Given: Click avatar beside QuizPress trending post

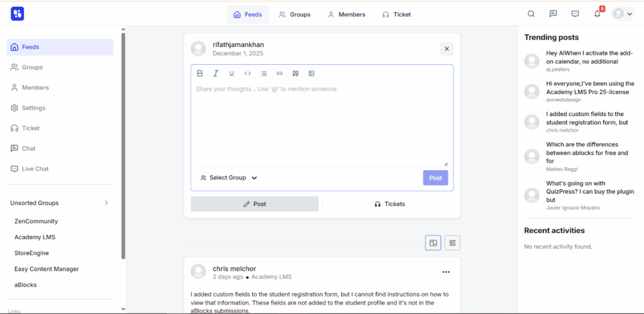Looking at the screenshot, I should coord(532,195).
